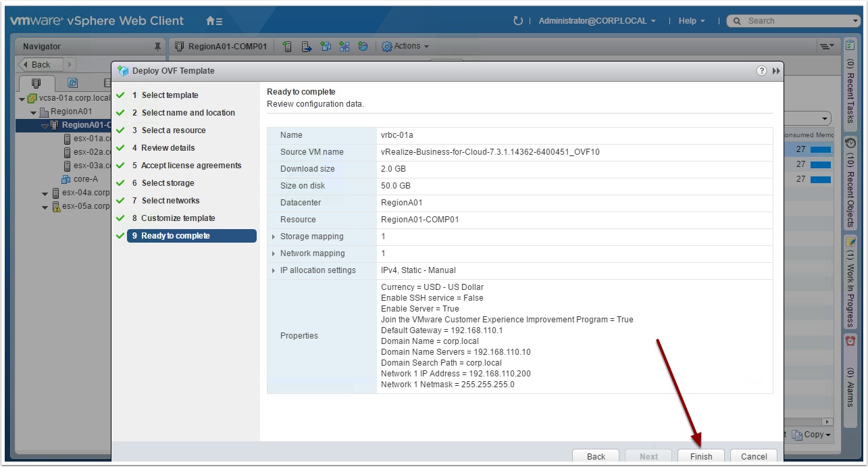Click the add host toolbar icon
The image size is (868, 467).
click(288, 47)
